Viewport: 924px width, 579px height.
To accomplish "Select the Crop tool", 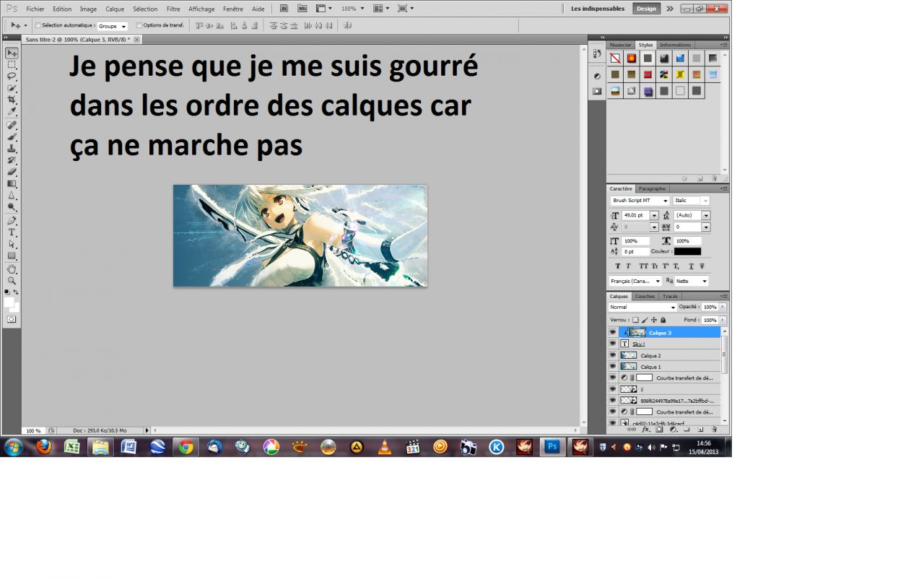I will (12, 99).
